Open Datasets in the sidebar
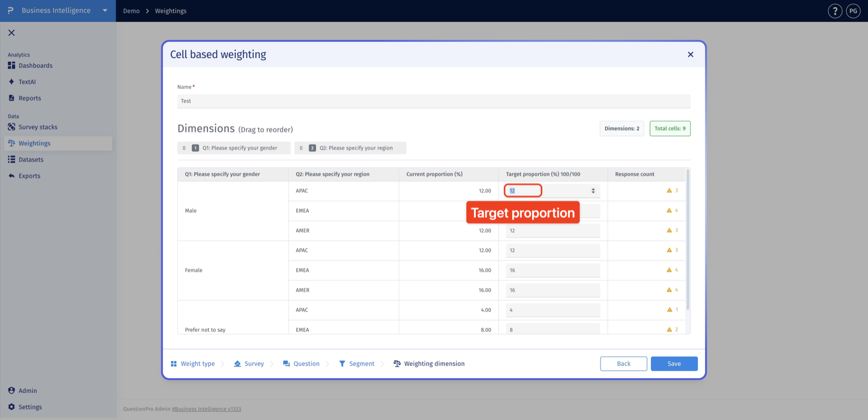 click(31, 160)
